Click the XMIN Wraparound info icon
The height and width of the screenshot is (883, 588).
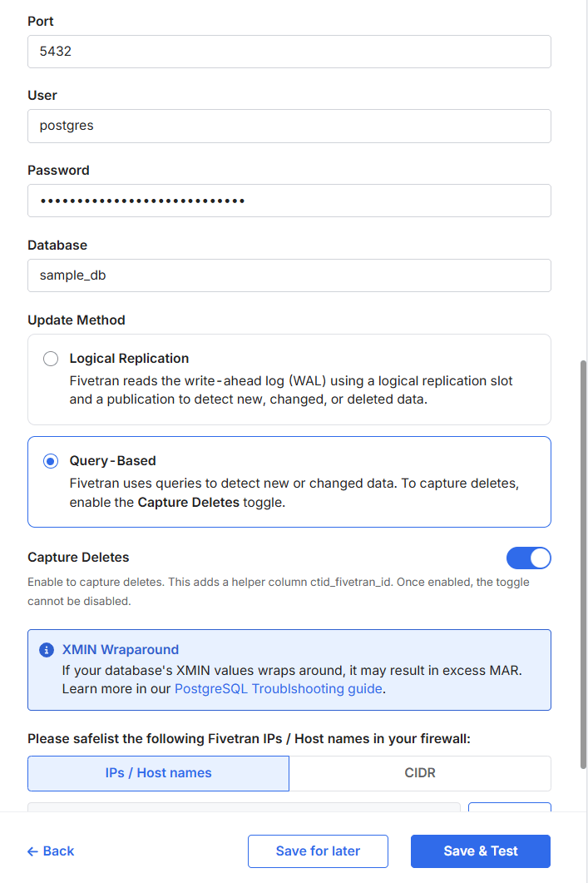(47, 650)
